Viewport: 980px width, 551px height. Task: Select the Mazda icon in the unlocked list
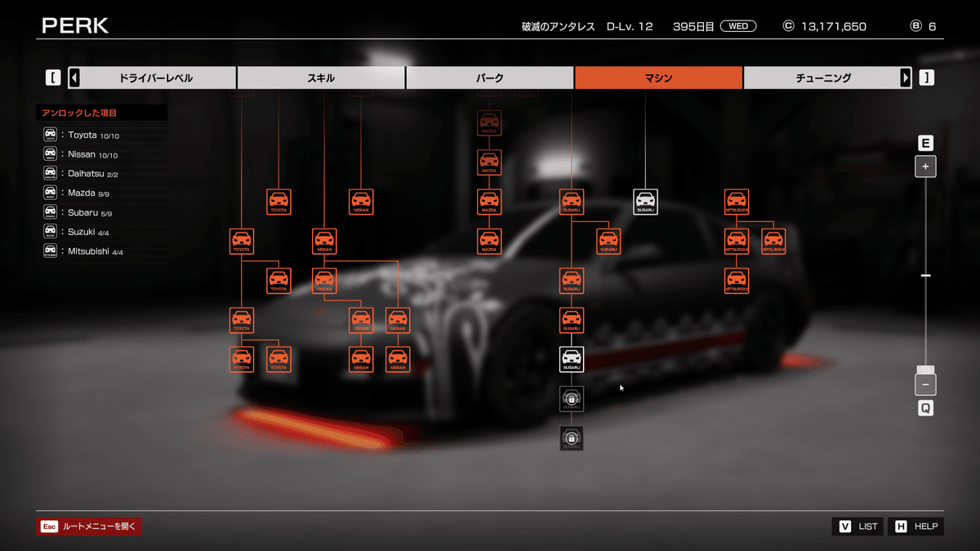click(x=51, y=193)
